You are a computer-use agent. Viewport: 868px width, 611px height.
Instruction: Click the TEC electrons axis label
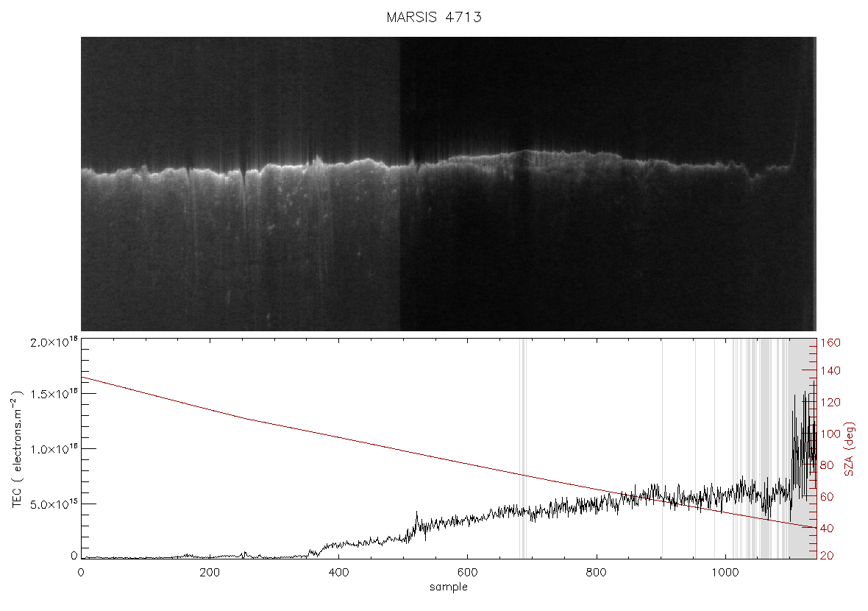pyautogui.click(x=17, y=449)
